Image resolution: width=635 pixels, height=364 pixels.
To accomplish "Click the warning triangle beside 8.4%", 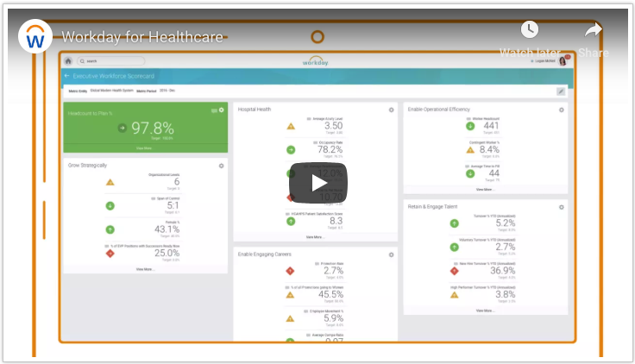I will 470,150.
